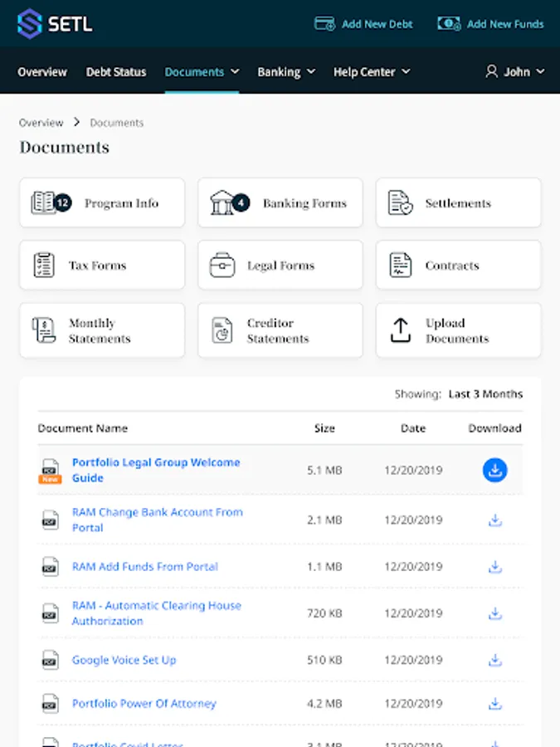Open the Program Info category card
The width and height of the screenshot is (560, 747).
click(102, 203)
